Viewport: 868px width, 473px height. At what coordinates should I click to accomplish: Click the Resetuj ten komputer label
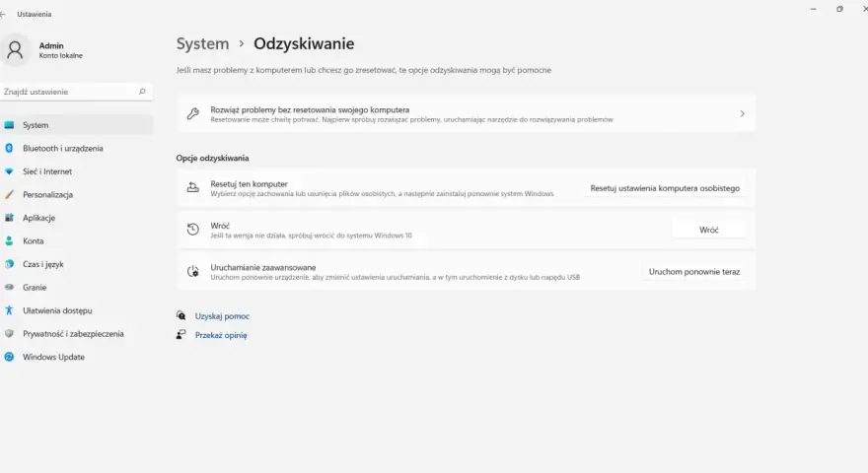(x=250, y=183)
